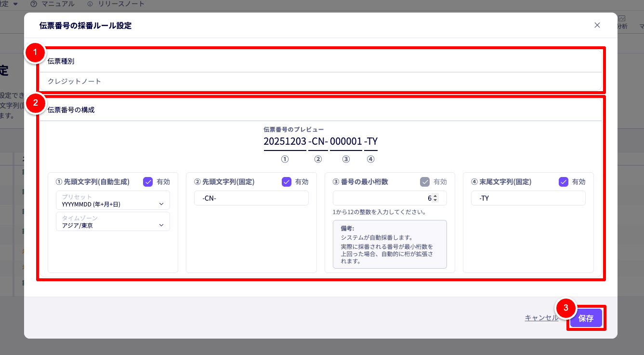644x355 pixels.
Task: Uncheck 有効 for ① 先頭文字列(自動生成)
Action: [148, 182]
